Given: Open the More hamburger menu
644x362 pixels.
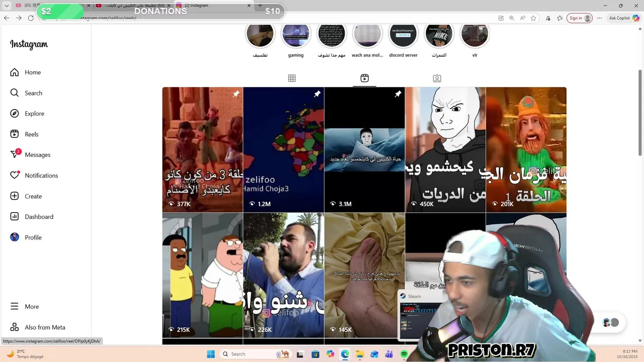Looking at the screenshot, I should tap(24, 307).
